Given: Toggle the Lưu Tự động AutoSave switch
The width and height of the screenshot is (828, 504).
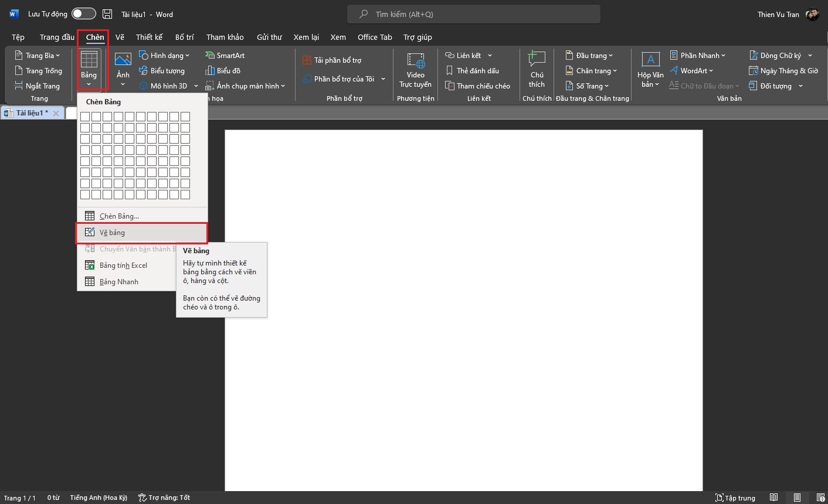Looking at the screenshot, I should click(84, 14).
